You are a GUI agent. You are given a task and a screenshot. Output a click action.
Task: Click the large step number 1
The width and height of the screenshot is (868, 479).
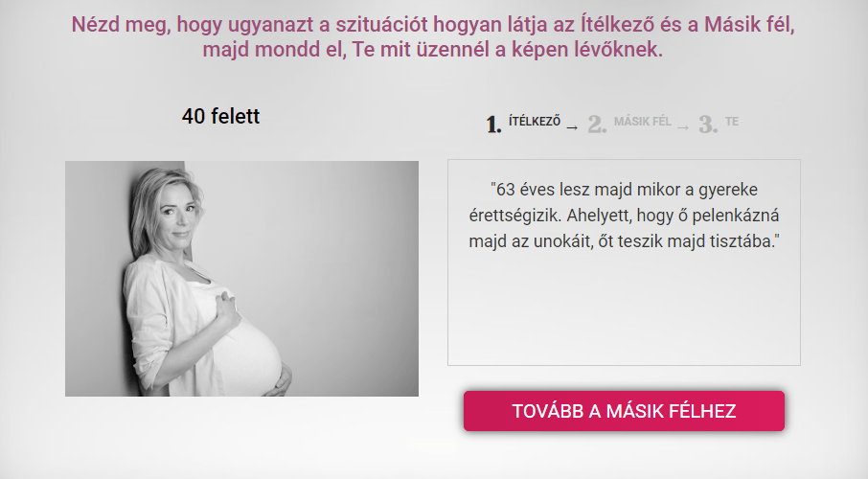pos(493,125)
